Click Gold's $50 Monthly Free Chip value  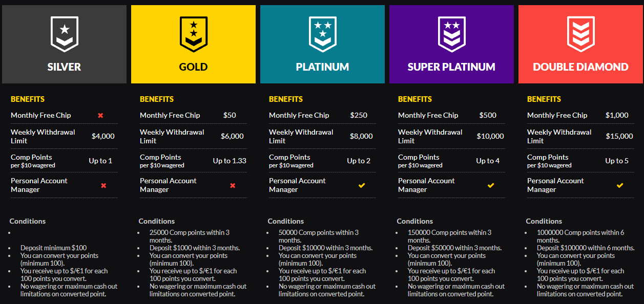tap(230, 115)
